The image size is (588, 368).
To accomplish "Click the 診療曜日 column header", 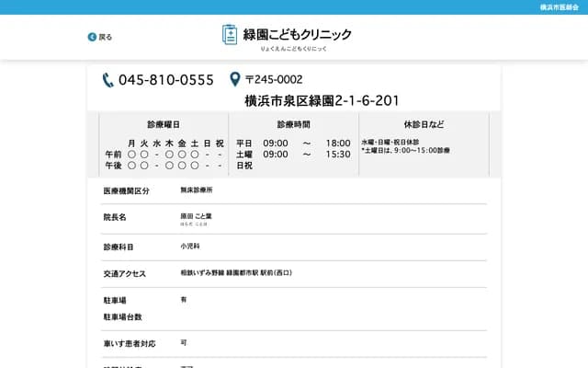I will (164, 124).
